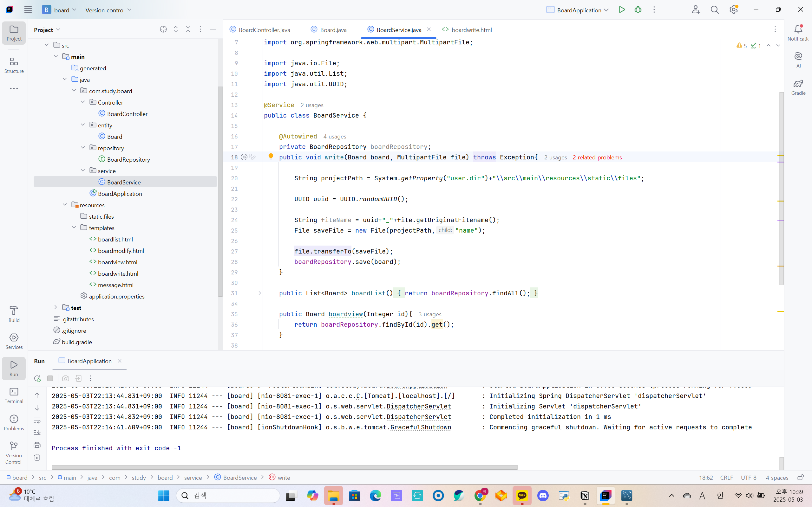Clear the console with the trash icon
Screen dimensions: 812x507
tap(37, 457)
